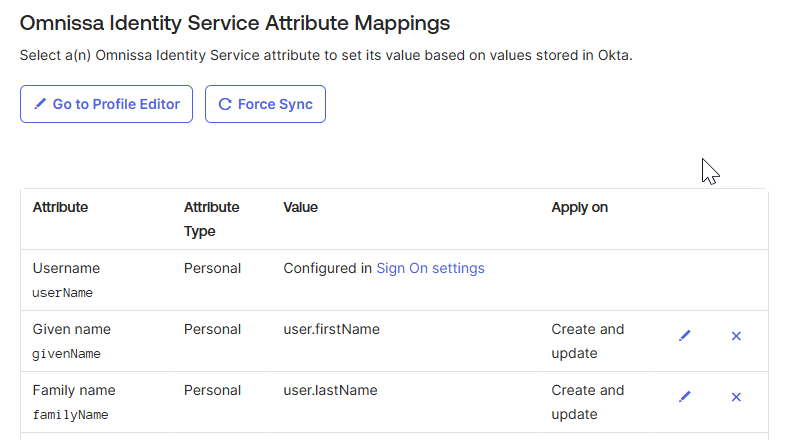Click the Omnissa Identity Service Attribute Mappings heading
This screenshot has height=440, width=788.
pyautogui.click(x=235, y=23)
